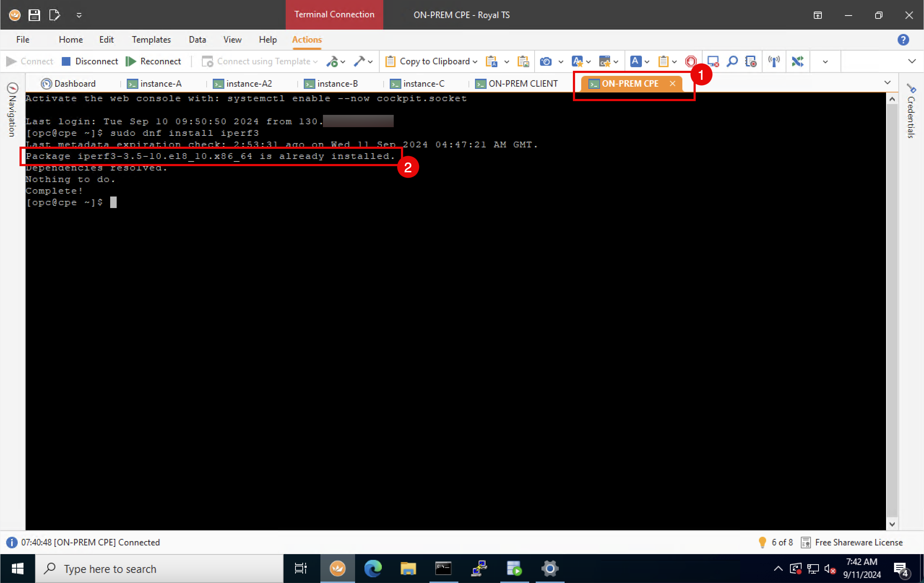Collapse the ribbon with right-edge chevron
The image size is (924, 583).
(x=912, y=61)
